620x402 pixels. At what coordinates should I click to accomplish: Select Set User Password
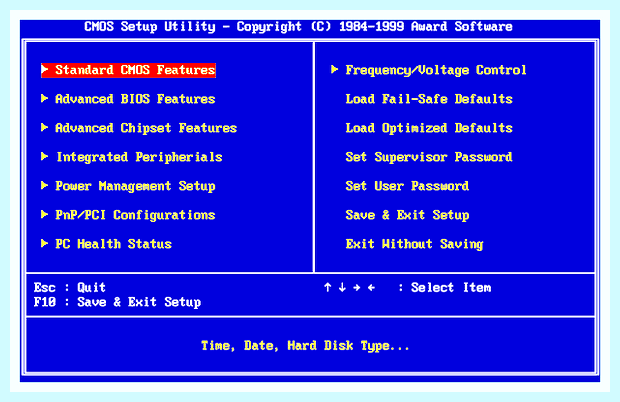pyautogui.click(x=407, y=186)
